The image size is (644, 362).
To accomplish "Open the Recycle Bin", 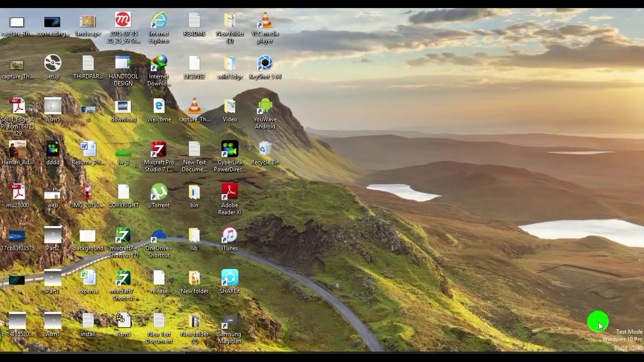I will [x=265, y=153].
